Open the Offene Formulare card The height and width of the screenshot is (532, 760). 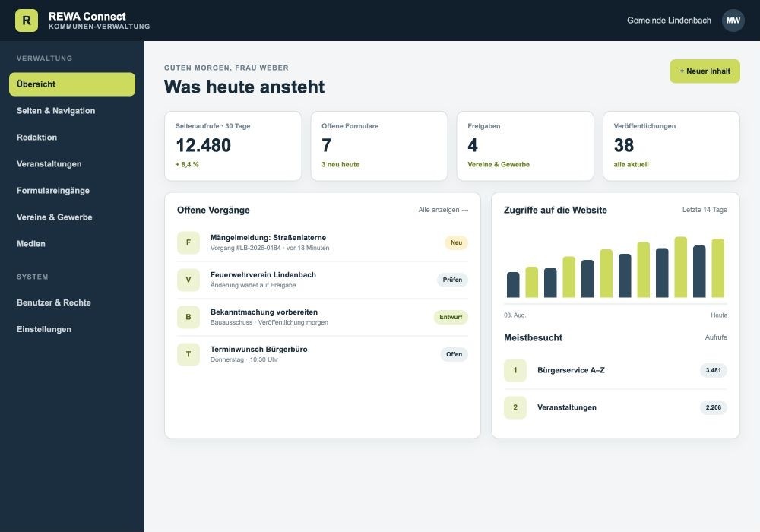[x=379, y=146]
